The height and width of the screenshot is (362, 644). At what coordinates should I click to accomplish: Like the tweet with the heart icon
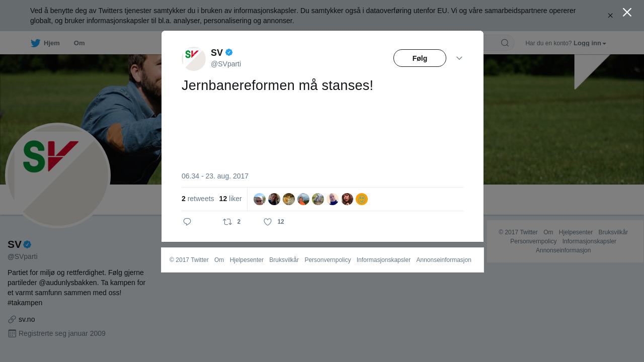pyautogui.click(x=268, y=222)
